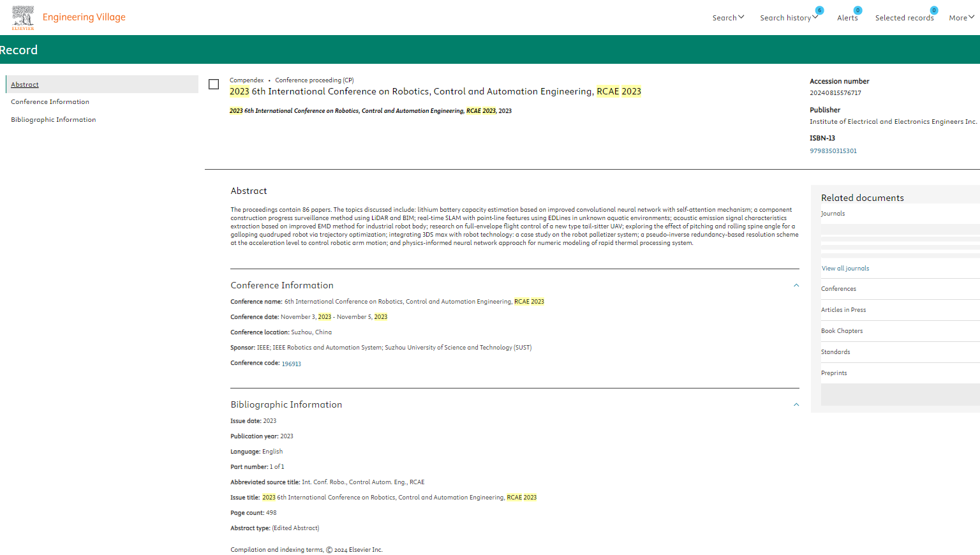Open the Search dropdown menu
The image size is (980, 555).
click(728, 18)
